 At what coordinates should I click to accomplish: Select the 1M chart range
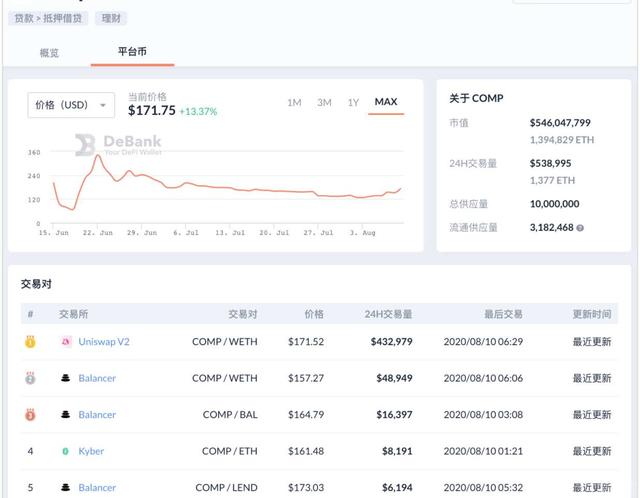[294, 102]
